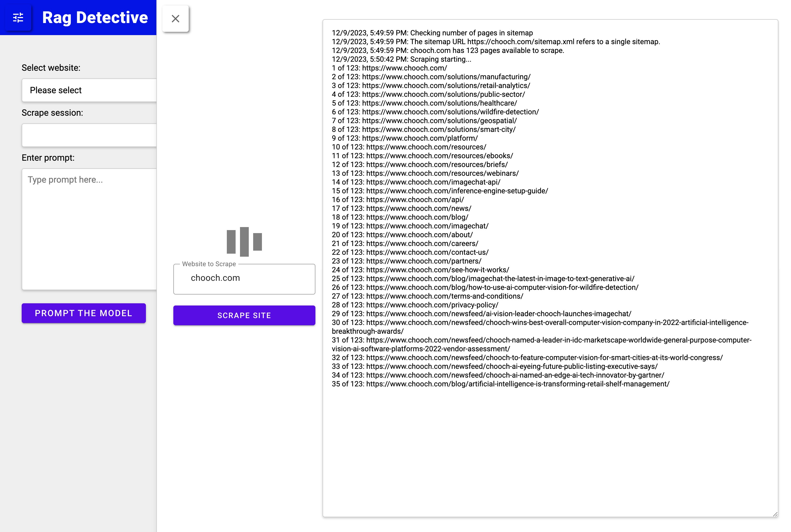
Task: Click the Rag Detective header title
Action: point(95,18)
